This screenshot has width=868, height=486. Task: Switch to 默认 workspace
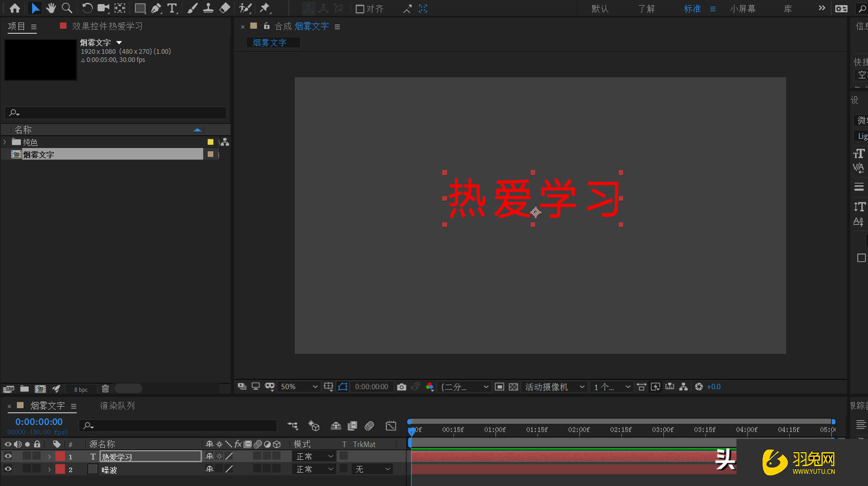coord(600,9)
